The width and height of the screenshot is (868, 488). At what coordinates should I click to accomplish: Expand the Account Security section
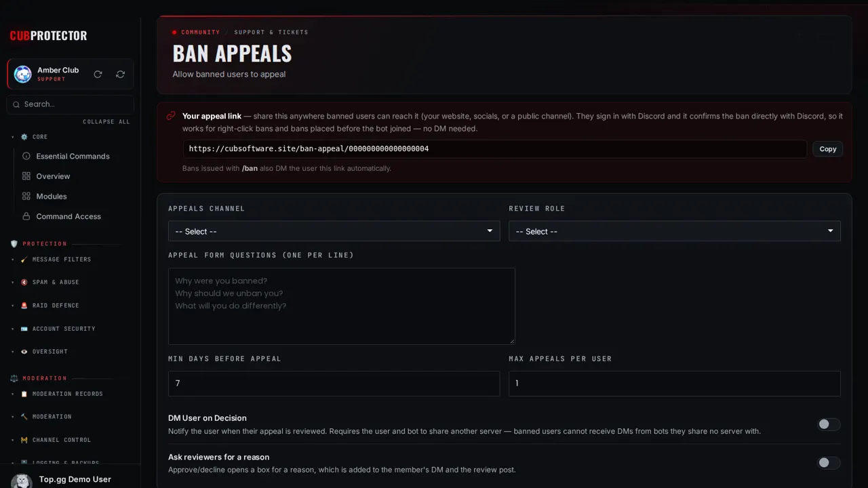[x=13, y=329]
